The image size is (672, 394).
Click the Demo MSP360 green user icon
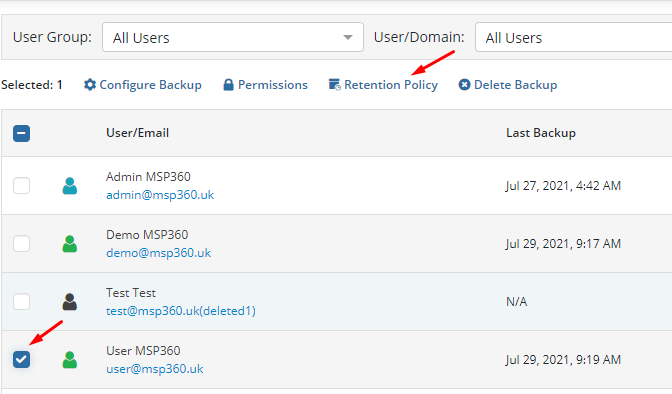pyautogui.click(x=69, y=244)
